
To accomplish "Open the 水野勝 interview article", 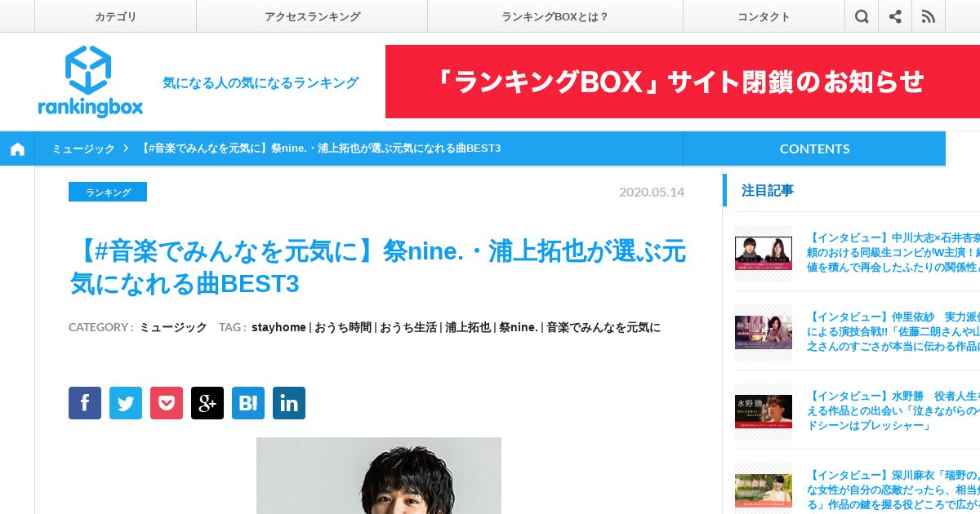I will [893, 410].
